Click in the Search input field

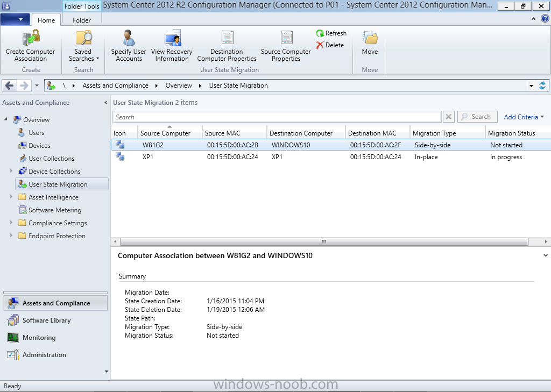277,117
